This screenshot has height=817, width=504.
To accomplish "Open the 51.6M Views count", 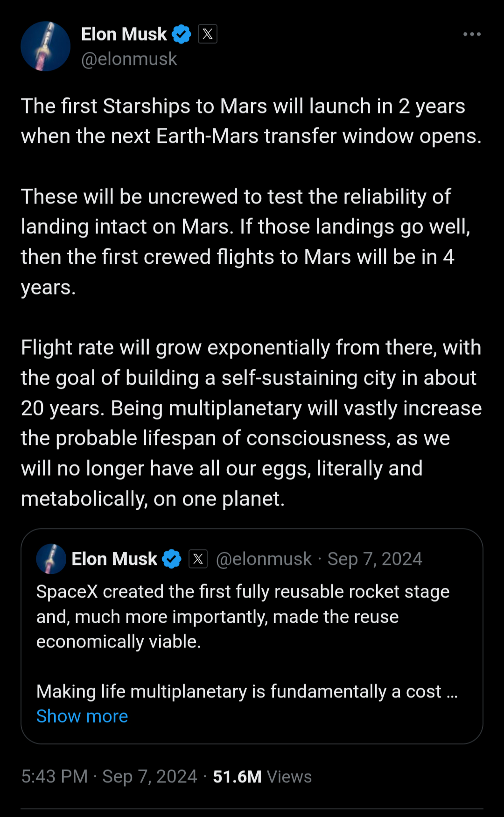I will [262, 776].
